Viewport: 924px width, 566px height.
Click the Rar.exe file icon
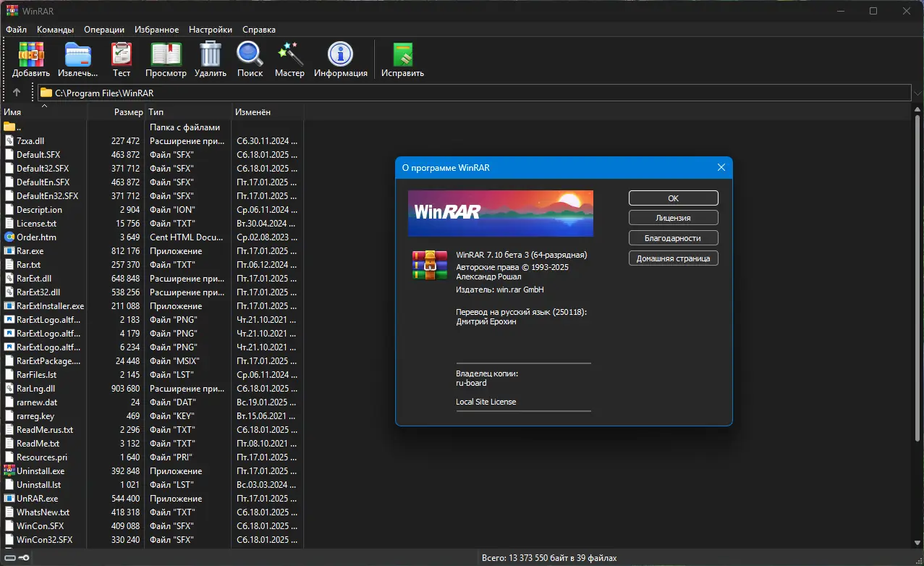9,250
